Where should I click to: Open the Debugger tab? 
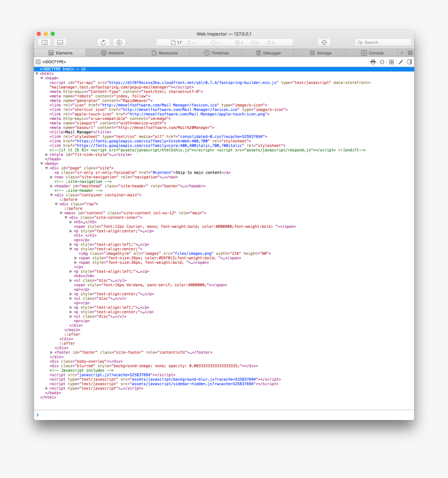coord(270,53)
